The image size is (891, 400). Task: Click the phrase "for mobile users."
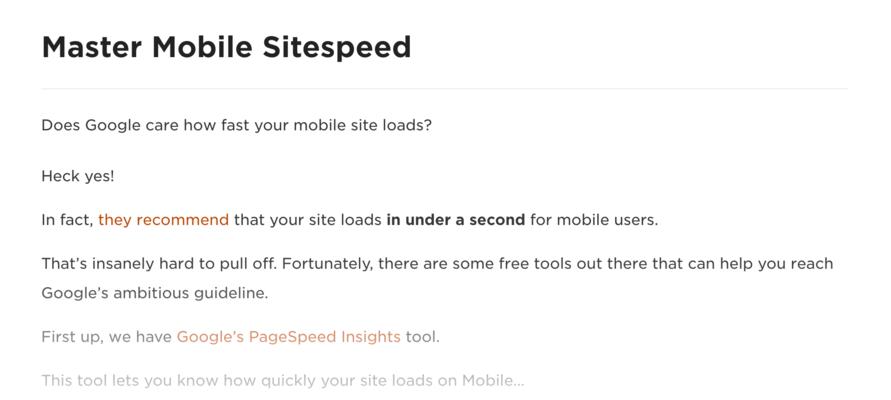(x=594, y=220)
